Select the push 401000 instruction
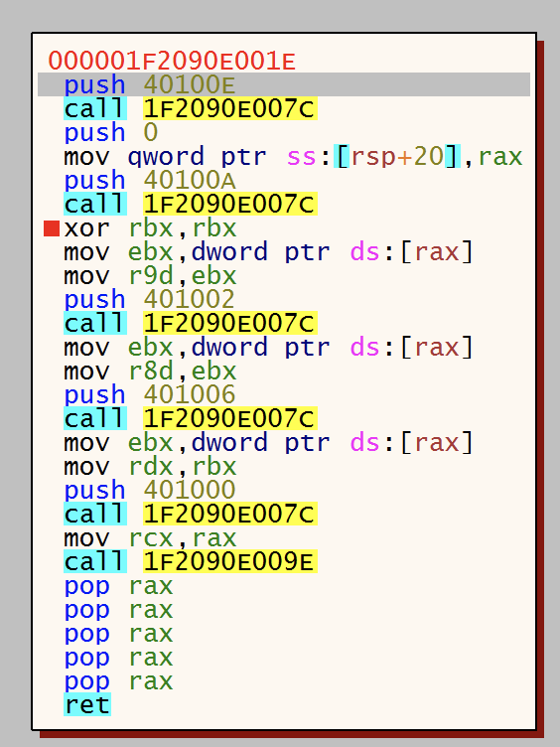 tap(150, 490)
